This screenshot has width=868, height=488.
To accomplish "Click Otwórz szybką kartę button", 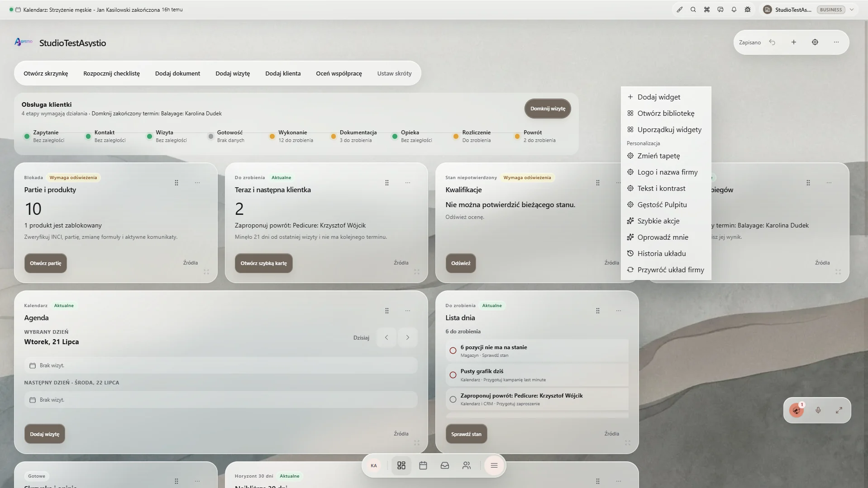I will [263, 263].
